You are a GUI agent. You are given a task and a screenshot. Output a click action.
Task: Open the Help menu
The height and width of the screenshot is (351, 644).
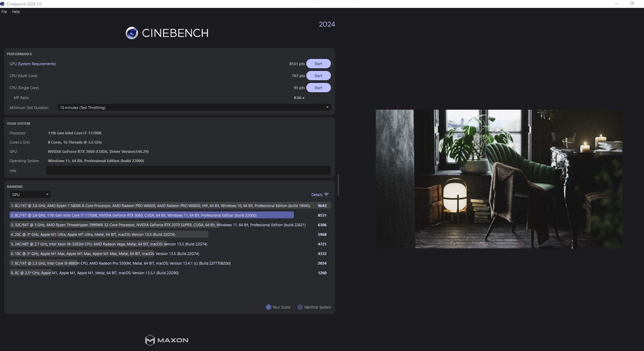pos(16,12)
